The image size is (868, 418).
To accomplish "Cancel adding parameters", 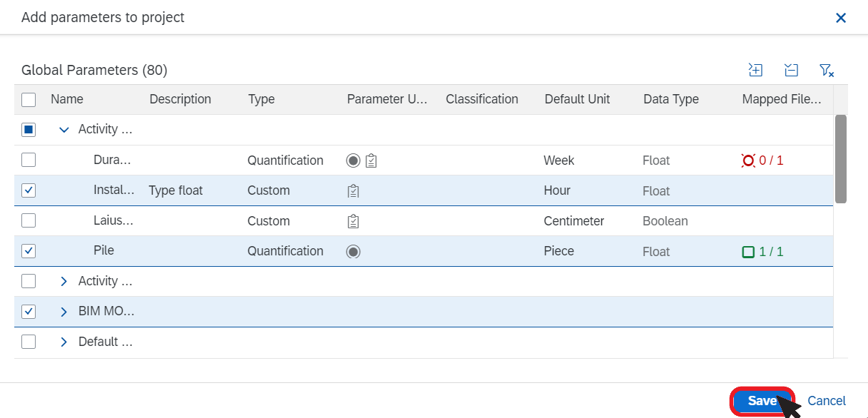I will [x=827, y=401].
